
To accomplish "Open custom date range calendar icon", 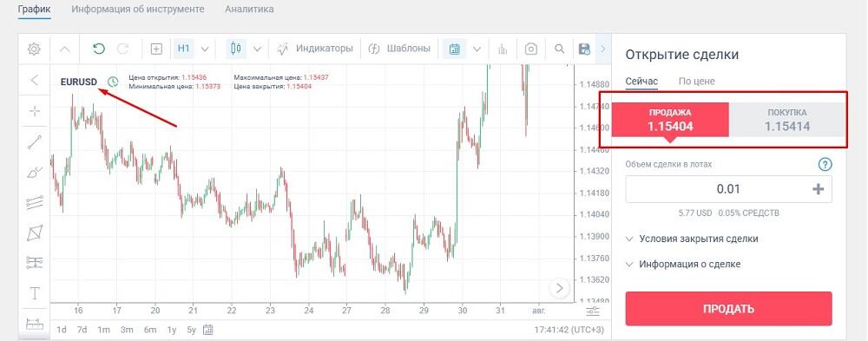I will coord(208,330).
